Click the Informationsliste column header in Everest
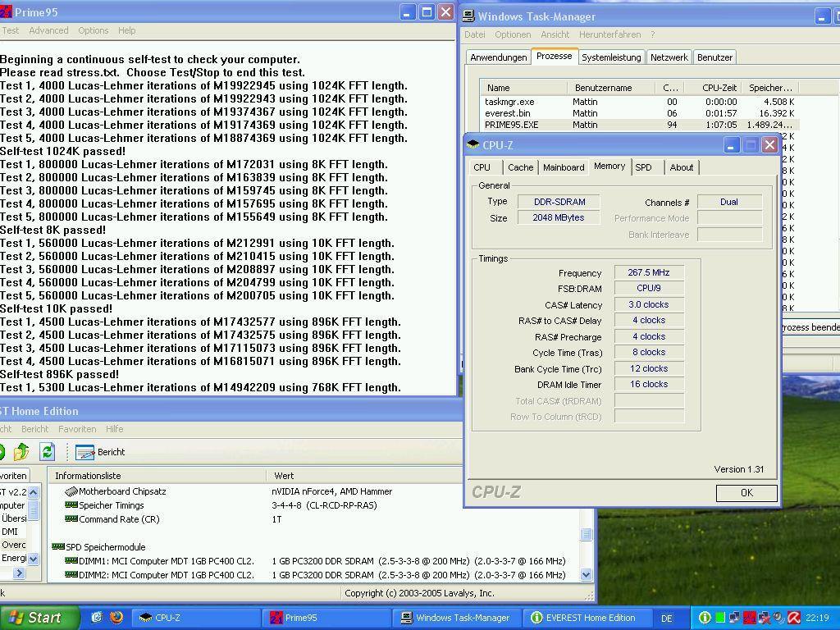This screenshot has height=630, width=840. point(157,476)
